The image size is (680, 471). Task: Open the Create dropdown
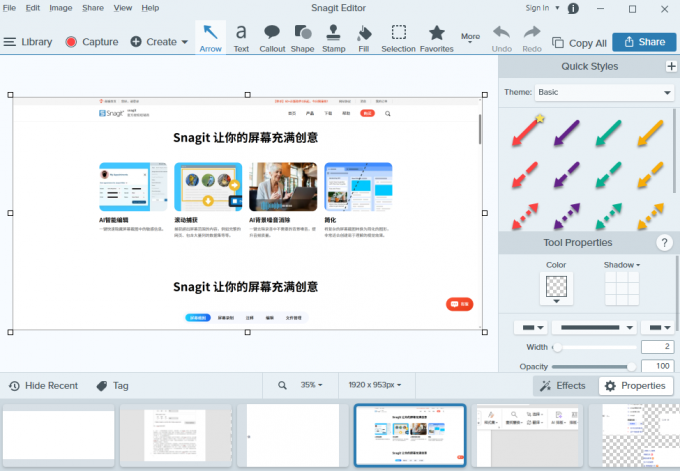click(160, 42)
